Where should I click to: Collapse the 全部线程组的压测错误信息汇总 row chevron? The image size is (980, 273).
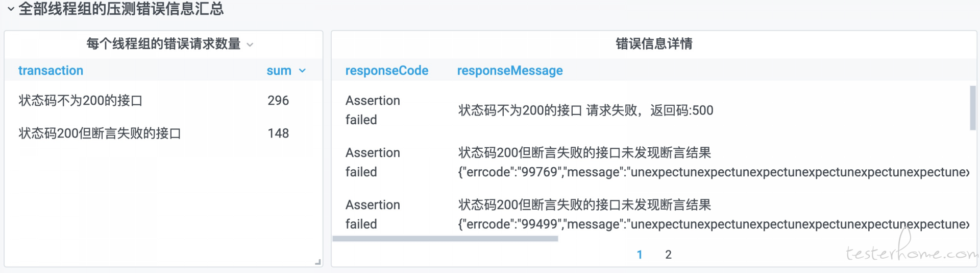10,9
